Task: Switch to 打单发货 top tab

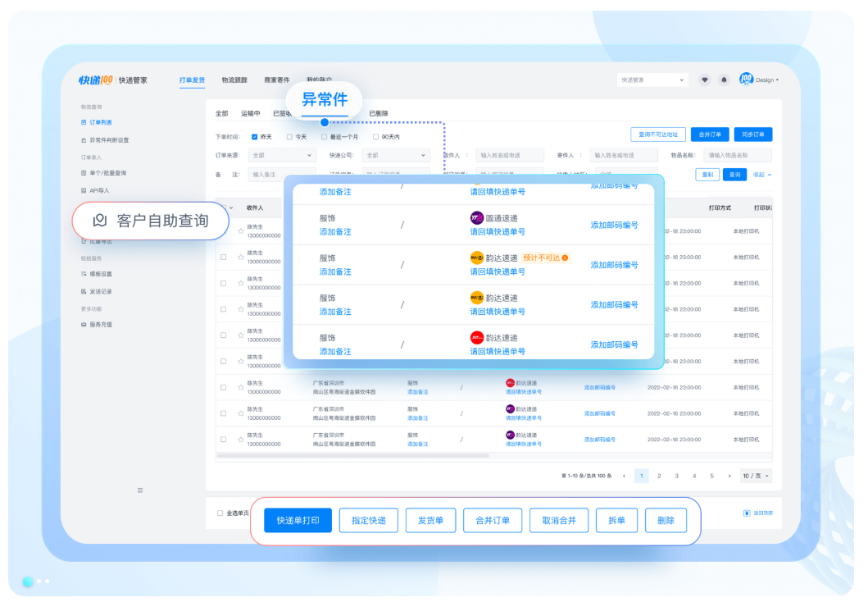Action: tap(192, 80)
